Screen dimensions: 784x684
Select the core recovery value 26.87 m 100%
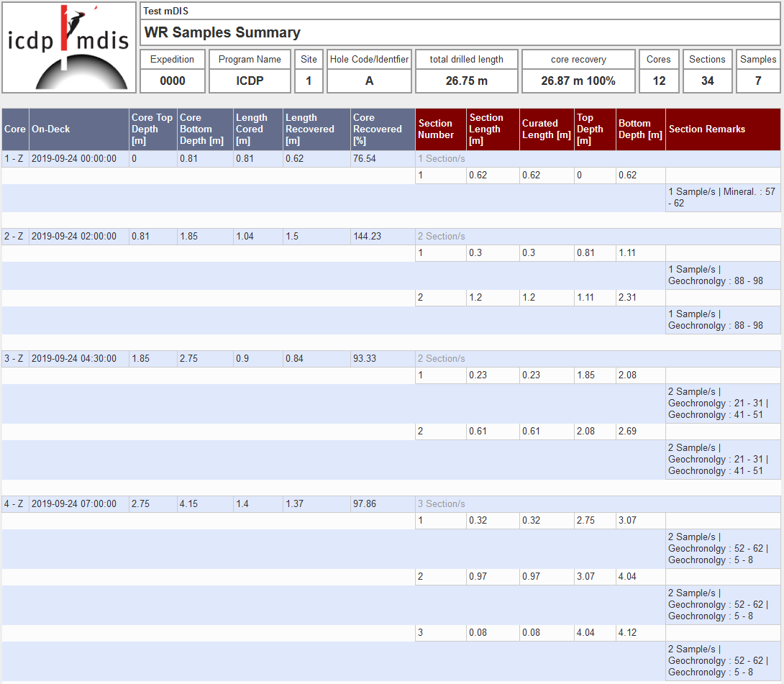(578, 81)
